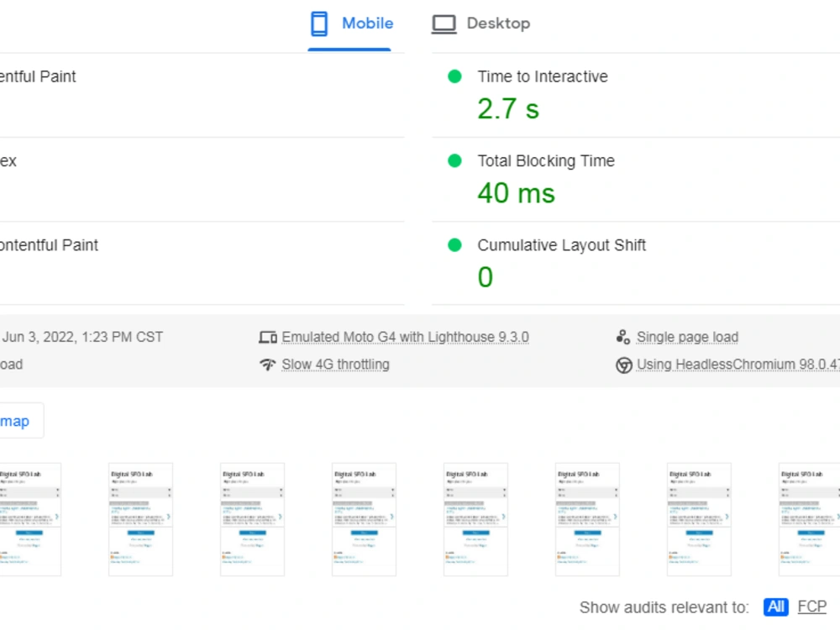The image size is (840, 630).
Task: Click green dot beside Cumulative Layout Shift
Action: 454,244
